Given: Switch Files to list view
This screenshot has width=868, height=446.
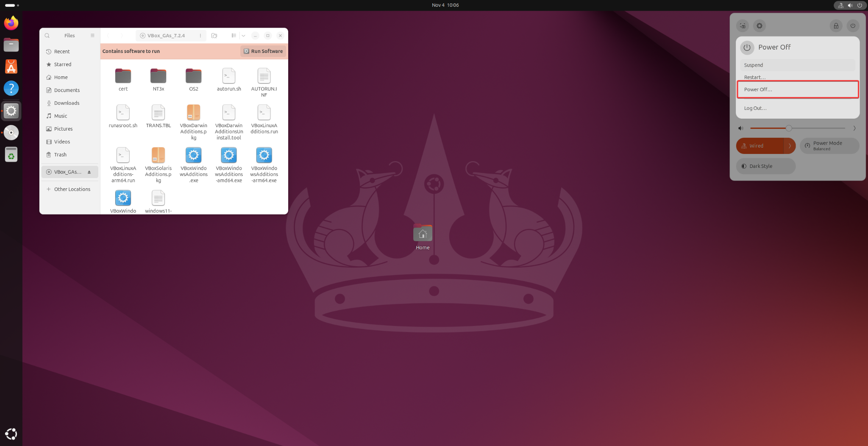Looking at the screenshot, I should 234,36.
